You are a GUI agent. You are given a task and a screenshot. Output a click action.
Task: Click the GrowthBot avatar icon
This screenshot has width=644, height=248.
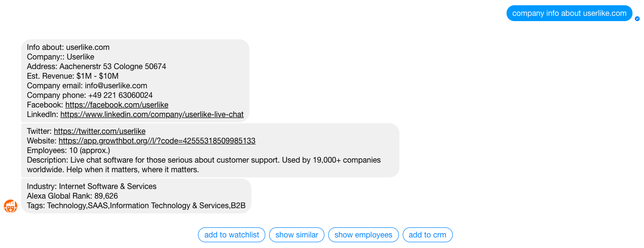(11, 206)
